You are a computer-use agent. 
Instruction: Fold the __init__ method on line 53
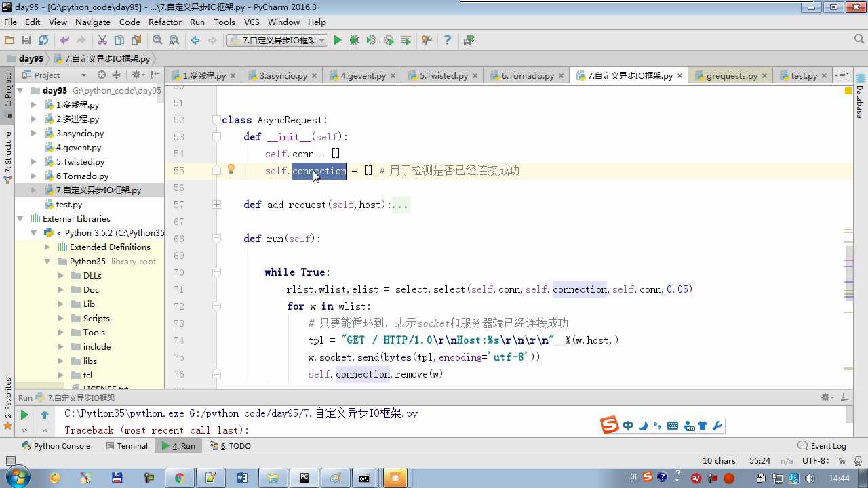click(x=216, y=136)
